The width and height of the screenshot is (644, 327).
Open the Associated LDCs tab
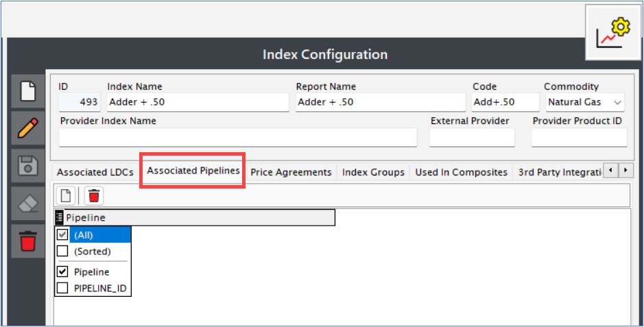point(95,172)
